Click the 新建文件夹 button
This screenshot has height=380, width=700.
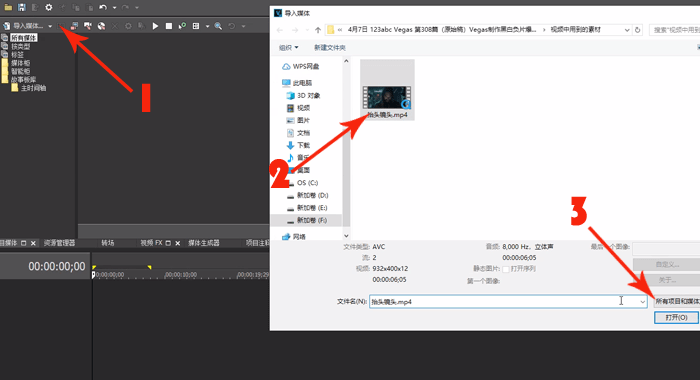click(x=329, y=47)
